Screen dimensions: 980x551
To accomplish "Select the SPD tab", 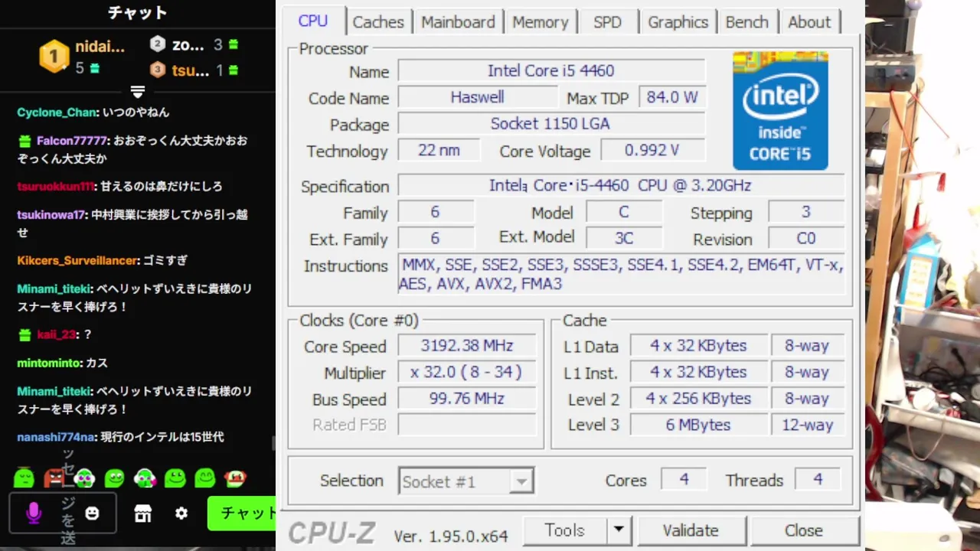I will pos(607,22).
